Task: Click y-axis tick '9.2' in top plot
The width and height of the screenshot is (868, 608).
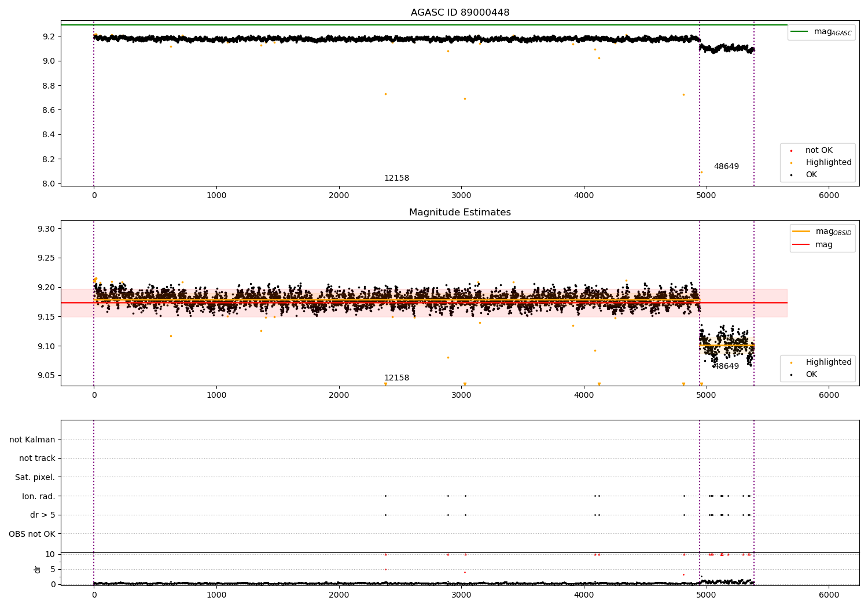Action: point(49,36)
